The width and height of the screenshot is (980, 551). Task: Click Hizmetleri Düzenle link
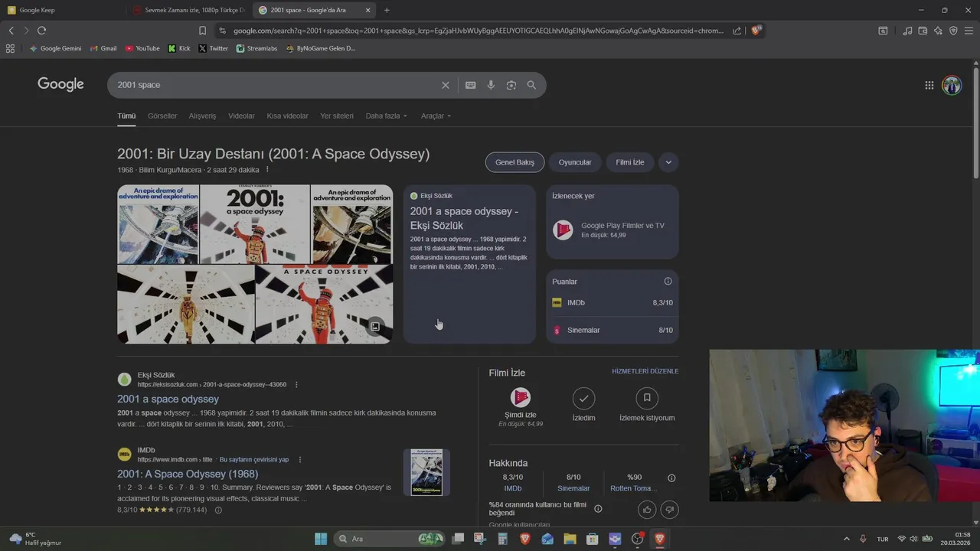pos(645,371)
